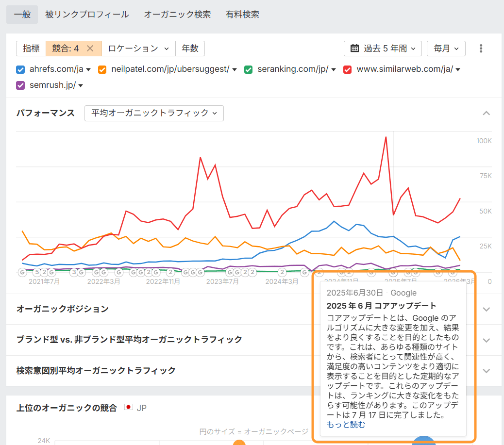Open dropdown arrow next to ahrefs.com/ja

(x=89, y=70)
